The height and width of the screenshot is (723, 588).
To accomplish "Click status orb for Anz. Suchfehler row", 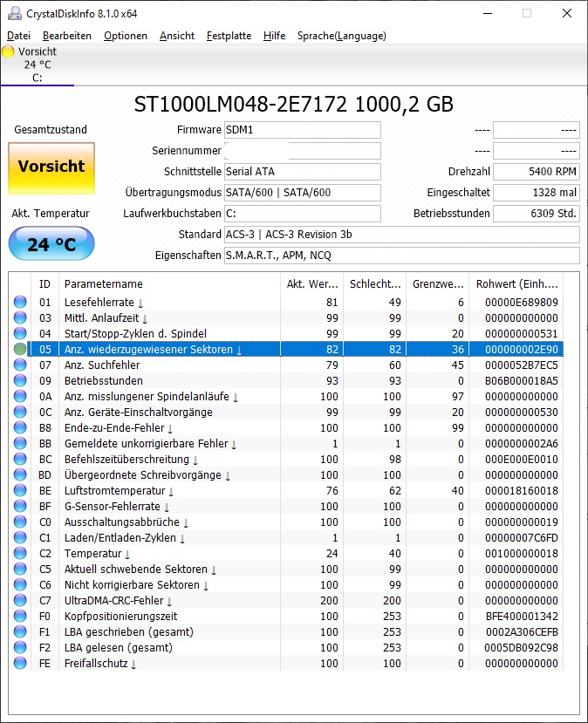I will coord(20,365).
